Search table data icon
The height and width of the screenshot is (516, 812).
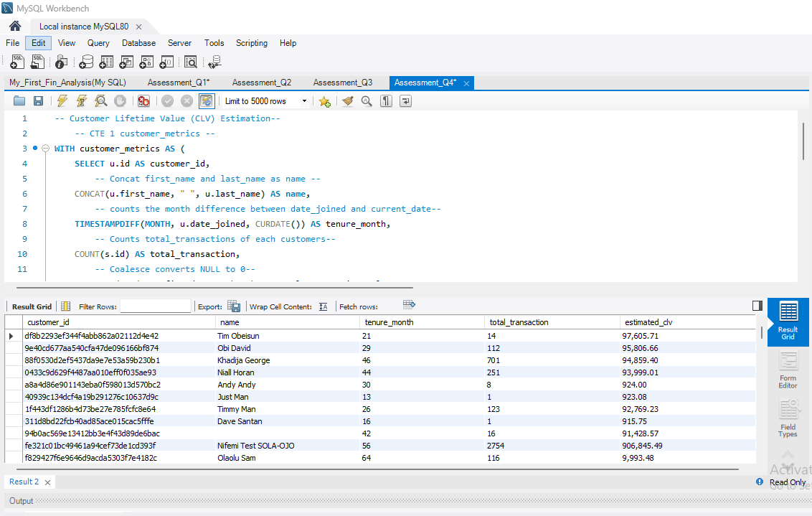click(x=191, y=62)
